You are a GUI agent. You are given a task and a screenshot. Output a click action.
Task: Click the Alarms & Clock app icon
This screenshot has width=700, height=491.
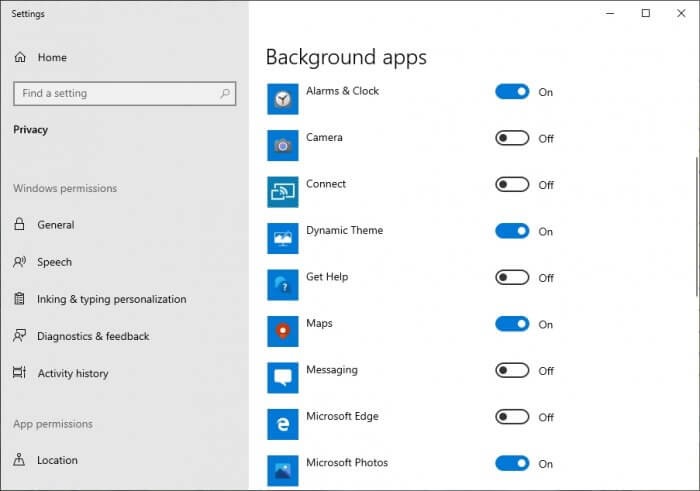pos(283,99)
